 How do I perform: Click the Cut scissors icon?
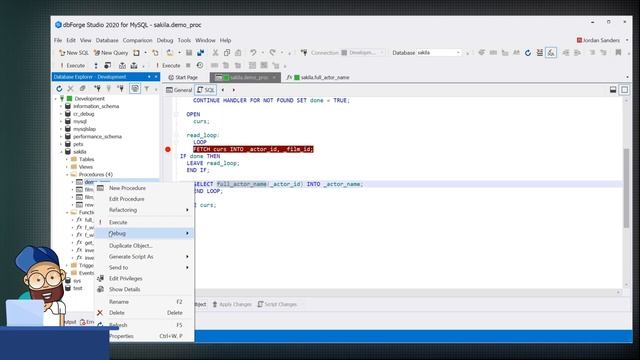click(215, 53)
